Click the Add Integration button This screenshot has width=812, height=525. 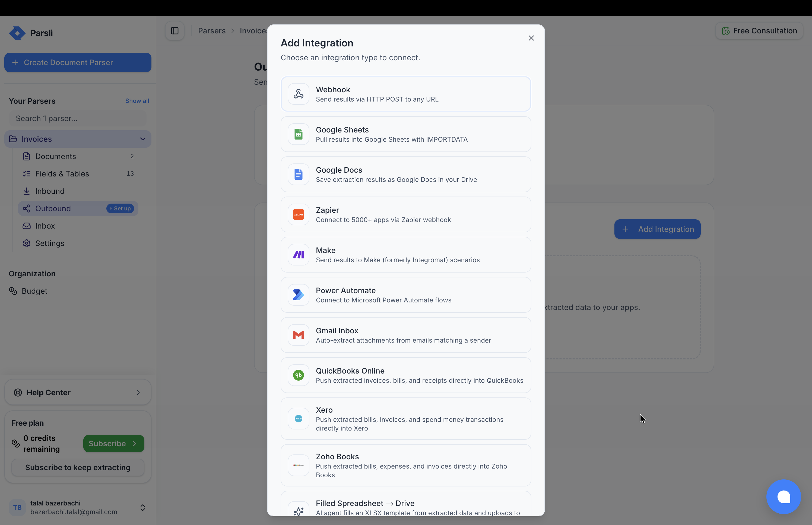coord(657,229)
